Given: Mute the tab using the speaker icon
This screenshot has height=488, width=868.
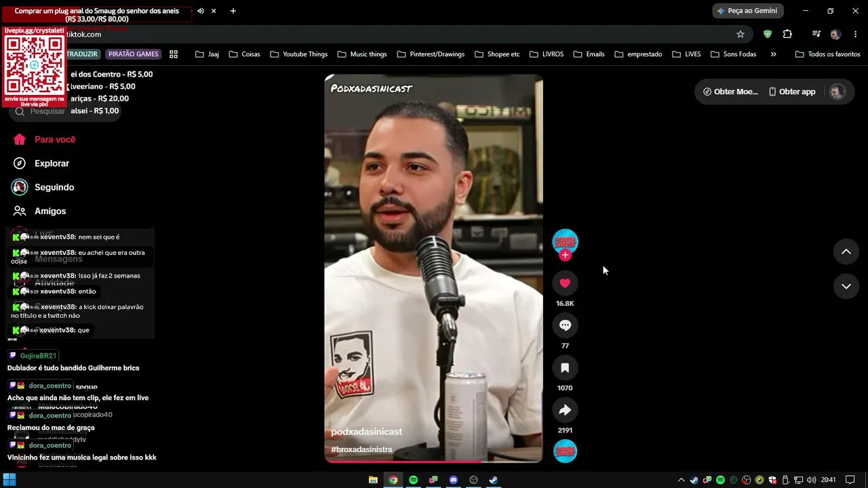Looking at the screenshot, I should coord(200,11).
